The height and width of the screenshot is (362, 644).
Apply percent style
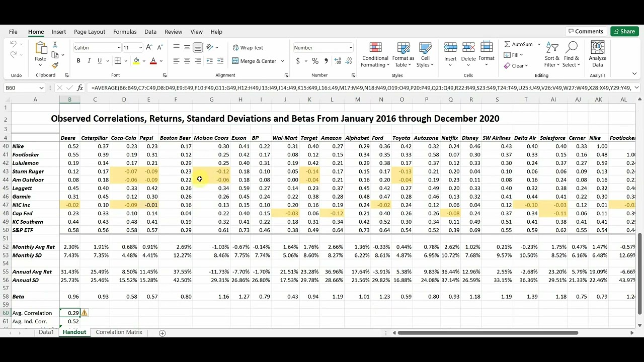(x=315, y=61)
